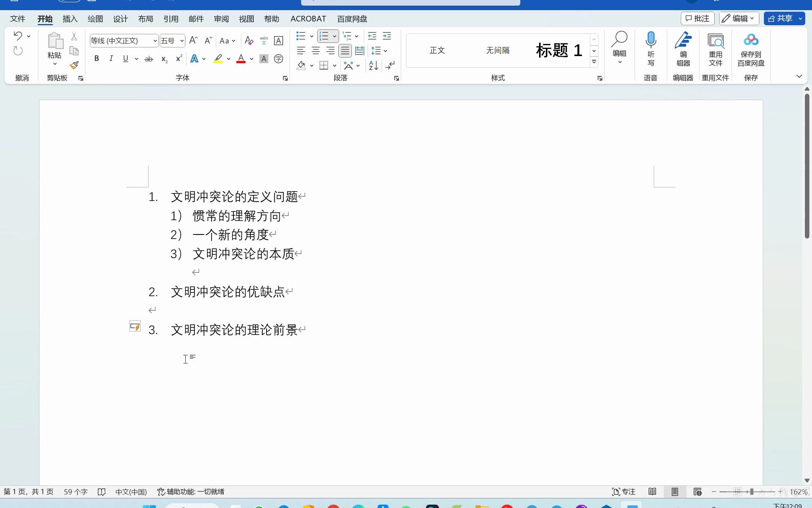Image resolution: width=812 pixels, height=508 pixels.
Task: Apply the red font color
Action: coord(241,59)
